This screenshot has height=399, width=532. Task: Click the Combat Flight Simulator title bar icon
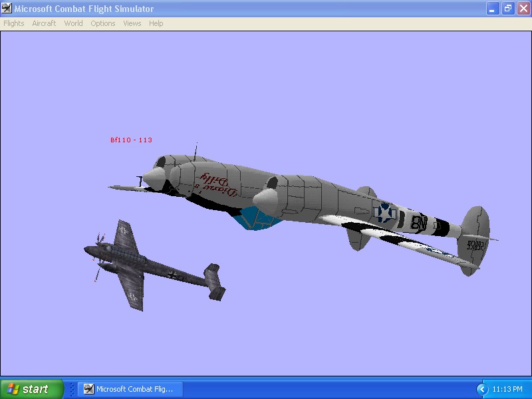click(7, 8)
